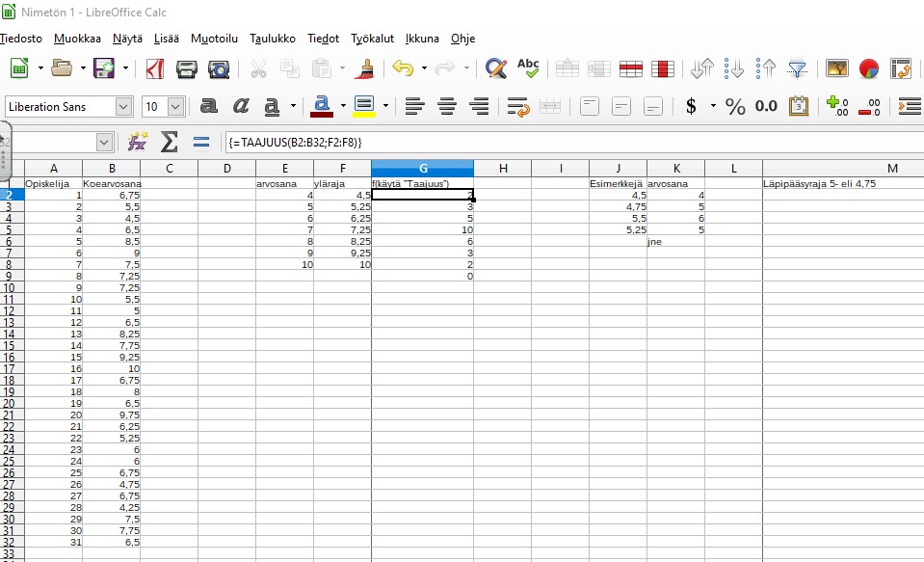
Task: Apply the dark red font color swatch
Action: coord(322,106)
